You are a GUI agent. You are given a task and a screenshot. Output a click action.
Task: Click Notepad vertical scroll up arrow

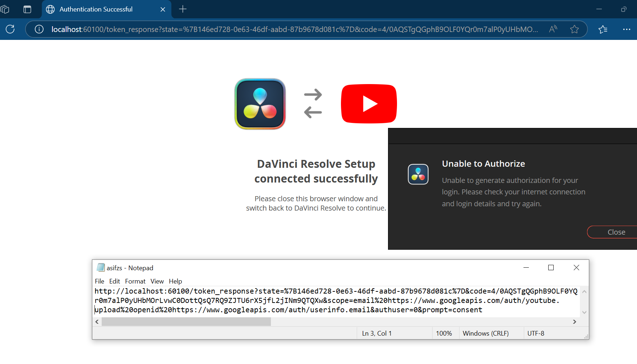point(584,291)
